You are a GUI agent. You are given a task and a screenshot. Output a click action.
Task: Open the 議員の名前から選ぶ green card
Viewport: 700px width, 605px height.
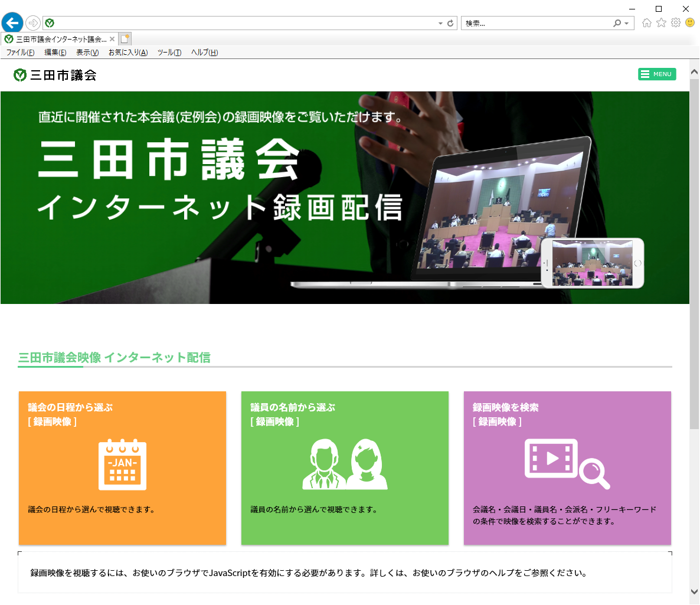point(345,468)
